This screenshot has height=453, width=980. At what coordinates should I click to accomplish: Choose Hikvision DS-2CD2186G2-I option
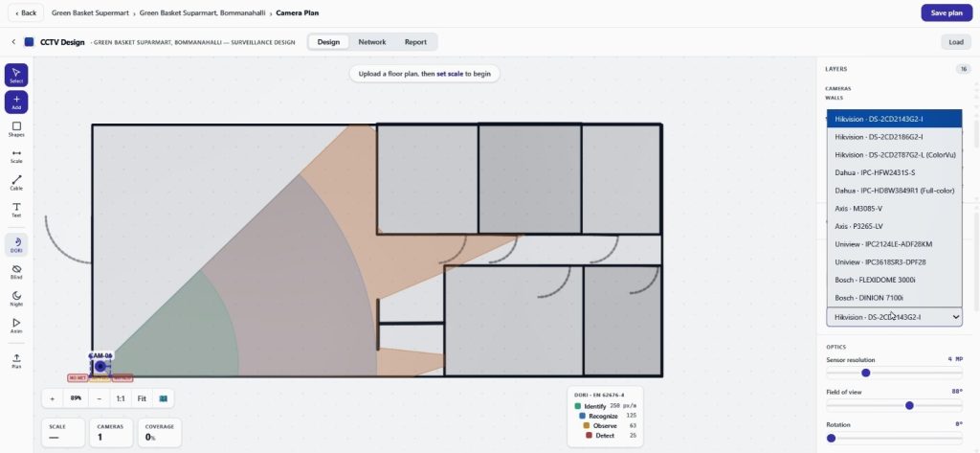(895, 136)
